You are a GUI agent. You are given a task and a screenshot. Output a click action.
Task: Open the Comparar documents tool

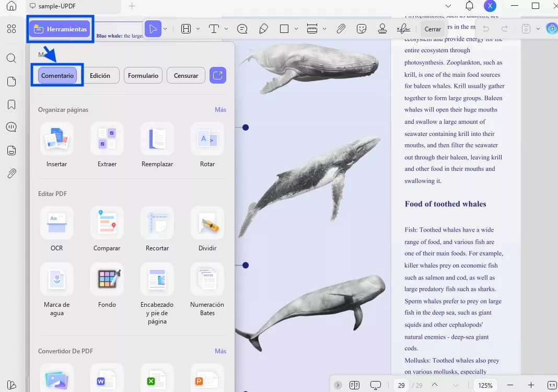(x=107, y=223)
